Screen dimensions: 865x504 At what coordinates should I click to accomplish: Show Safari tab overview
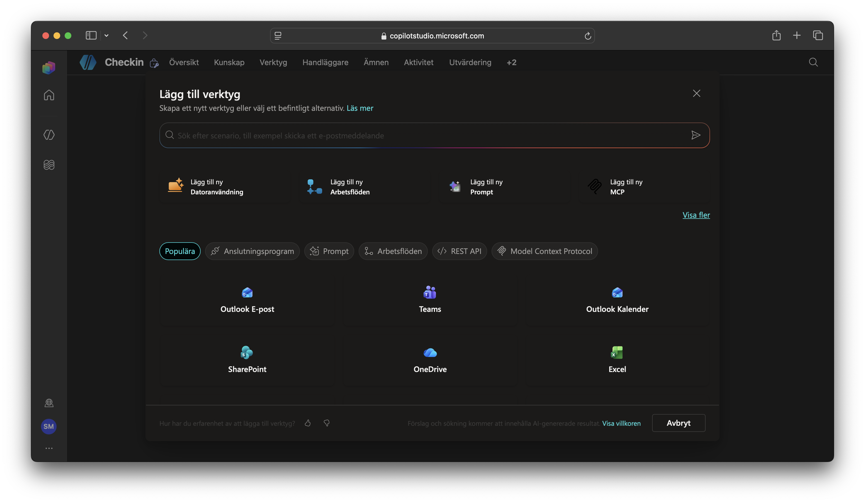click(818, 35)
